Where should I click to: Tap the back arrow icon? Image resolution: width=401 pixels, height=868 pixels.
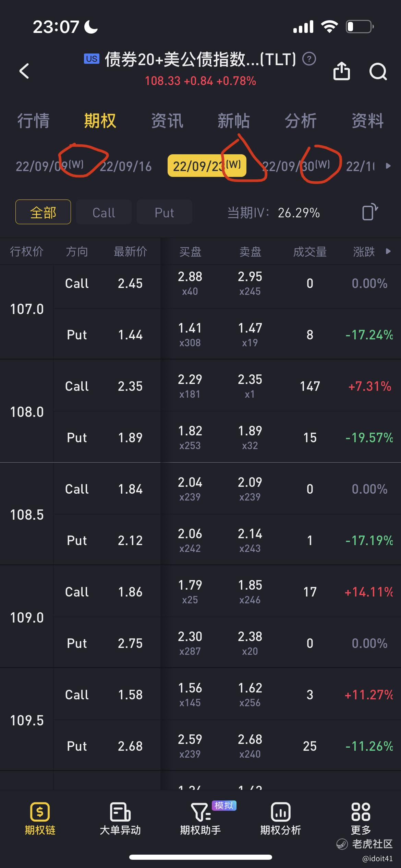point(24,71)
